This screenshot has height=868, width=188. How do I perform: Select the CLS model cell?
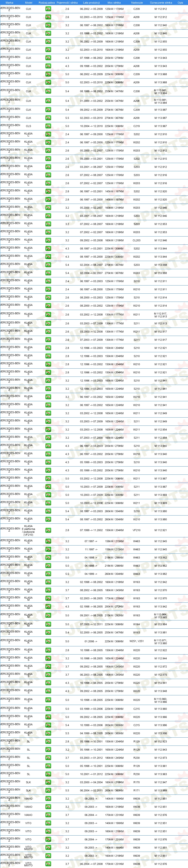(28, 126)
